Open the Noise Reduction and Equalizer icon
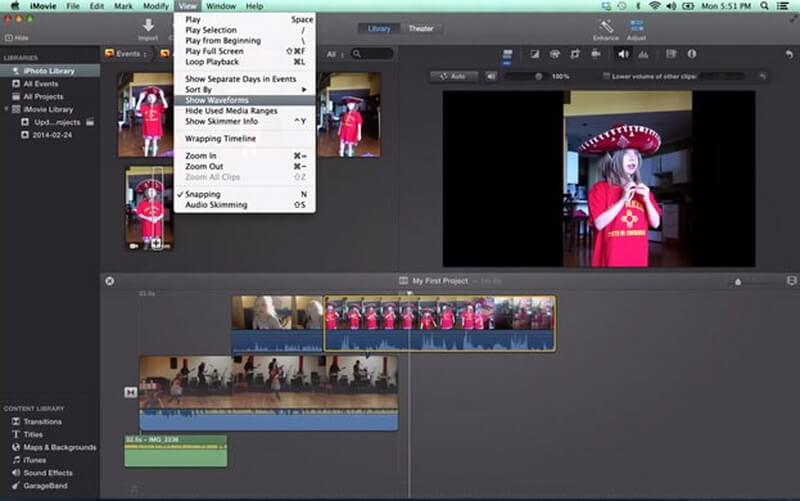This screenshot has height=501, width=800. coord(643,53)
